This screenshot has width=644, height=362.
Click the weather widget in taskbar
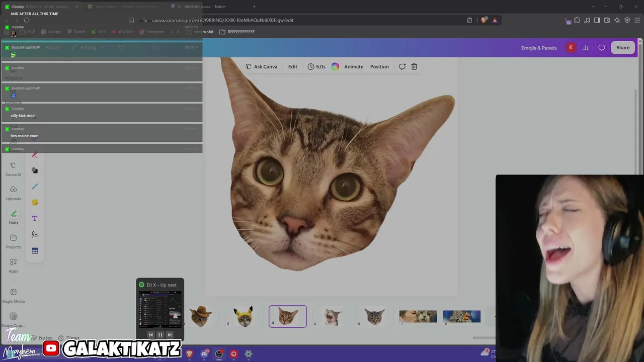pos(489,353)
